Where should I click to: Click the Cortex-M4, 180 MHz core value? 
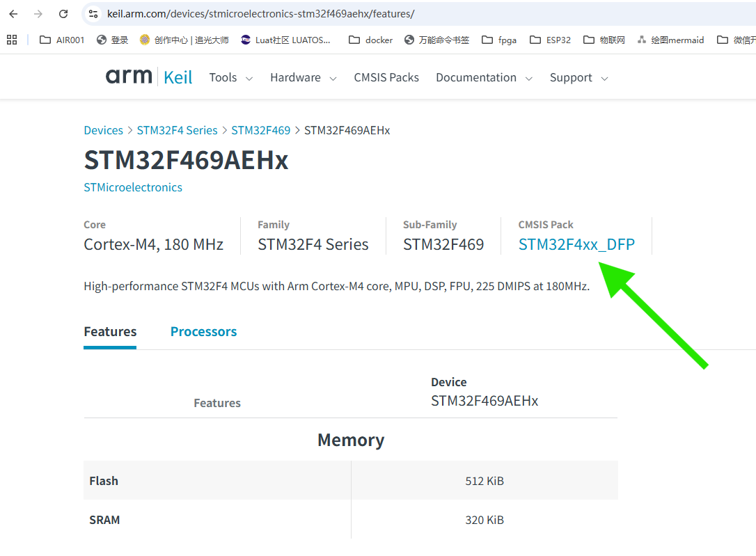tap(153, 244)
